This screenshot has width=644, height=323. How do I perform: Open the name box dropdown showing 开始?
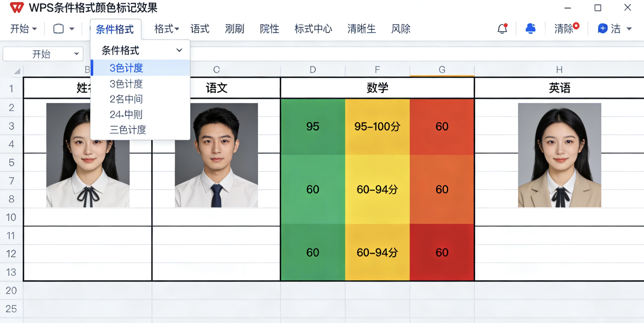[x=77, y=54]
